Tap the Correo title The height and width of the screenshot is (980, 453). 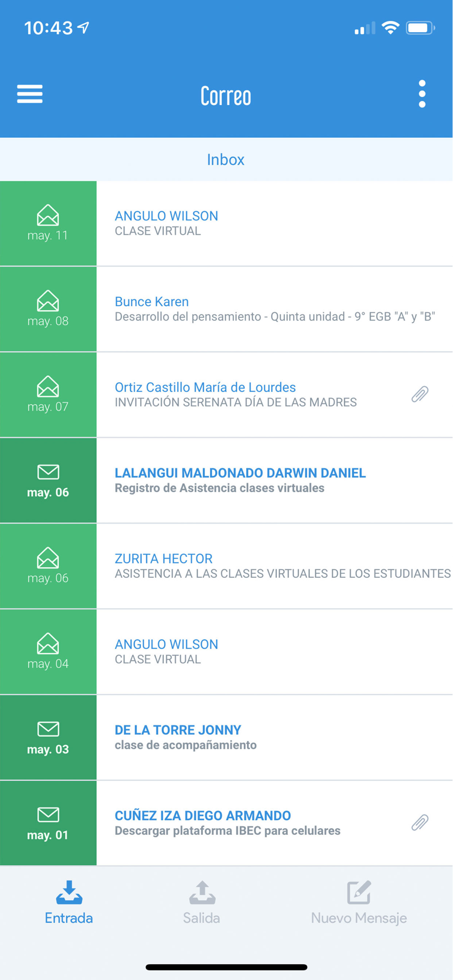tap(226, 96)
